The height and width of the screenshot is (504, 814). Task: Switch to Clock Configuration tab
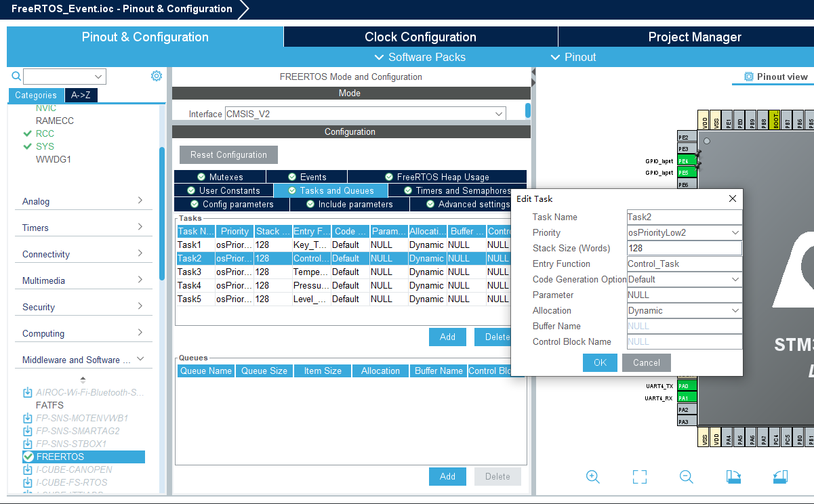tap(420, 37)
